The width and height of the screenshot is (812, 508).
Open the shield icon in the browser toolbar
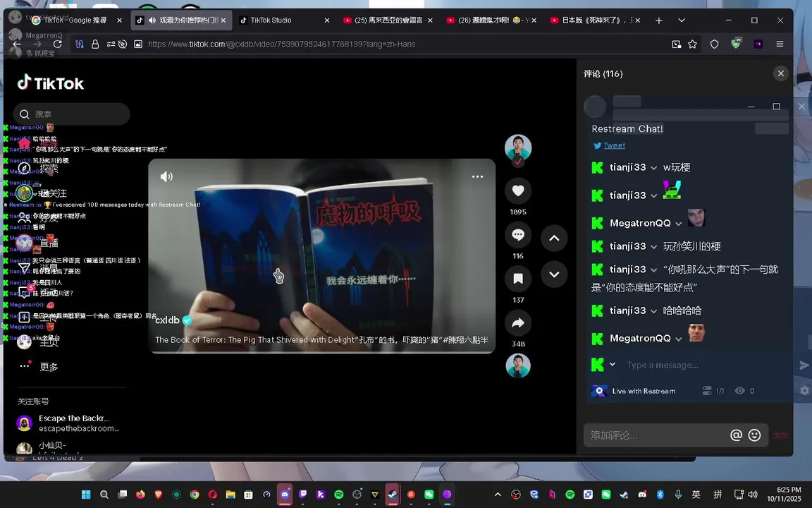715,44
